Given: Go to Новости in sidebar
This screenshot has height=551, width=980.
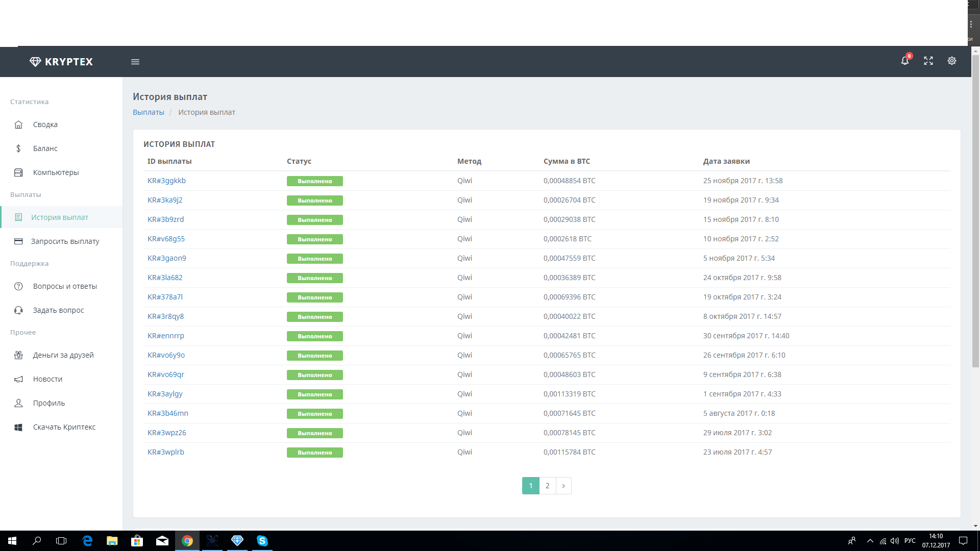Looking at the screenshot, I should click(x=47, y=379).
